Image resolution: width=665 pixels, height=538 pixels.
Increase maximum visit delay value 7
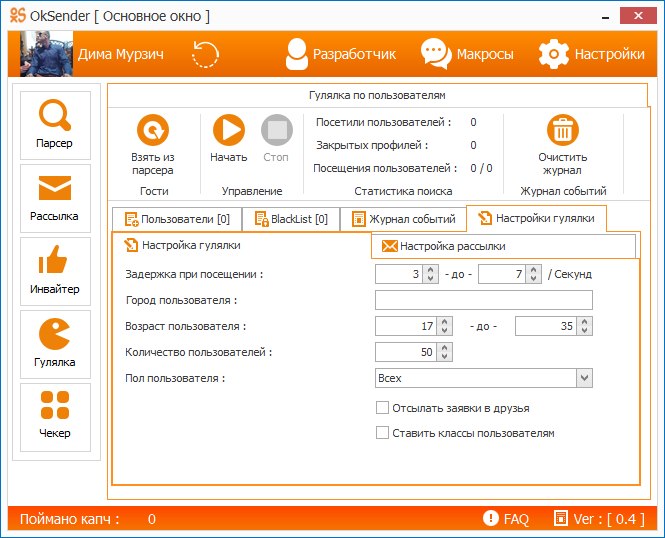tap(533, 270)
